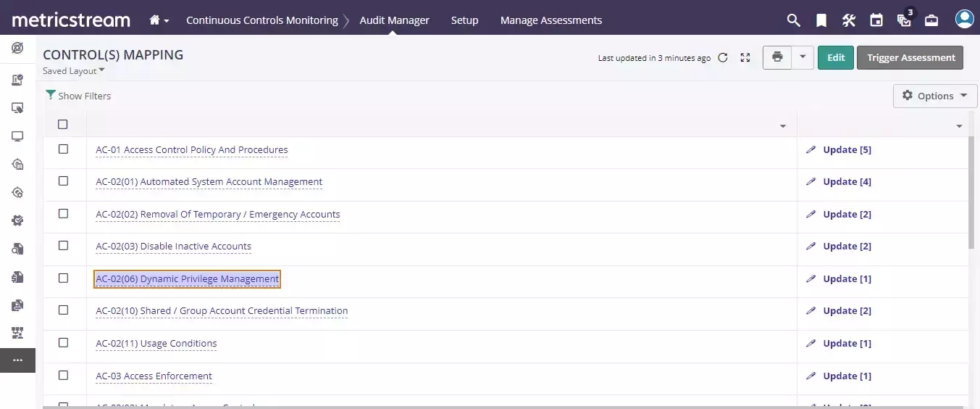
Task: Open the Manage Assessments menu
Action: pyautogui.click(x=551, y=20)
